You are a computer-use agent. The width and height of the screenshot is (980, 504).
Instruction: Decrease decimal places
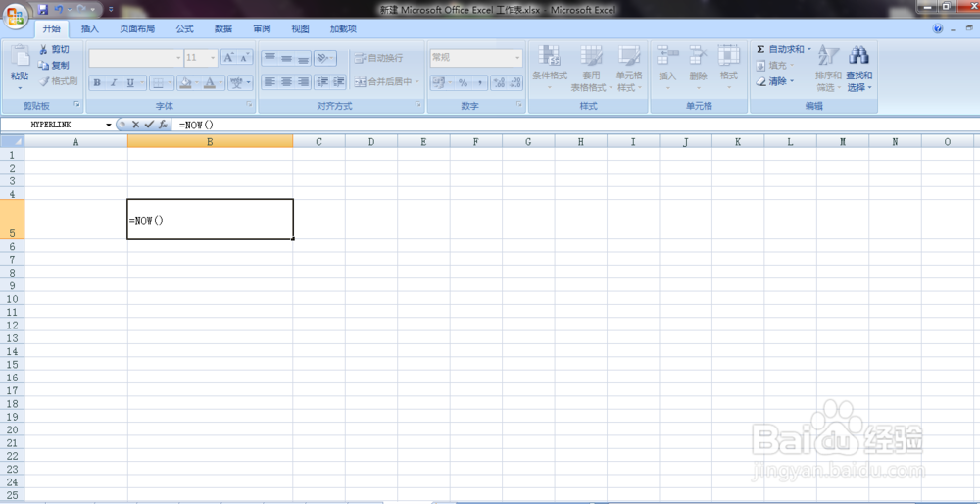tap(515, 82)
